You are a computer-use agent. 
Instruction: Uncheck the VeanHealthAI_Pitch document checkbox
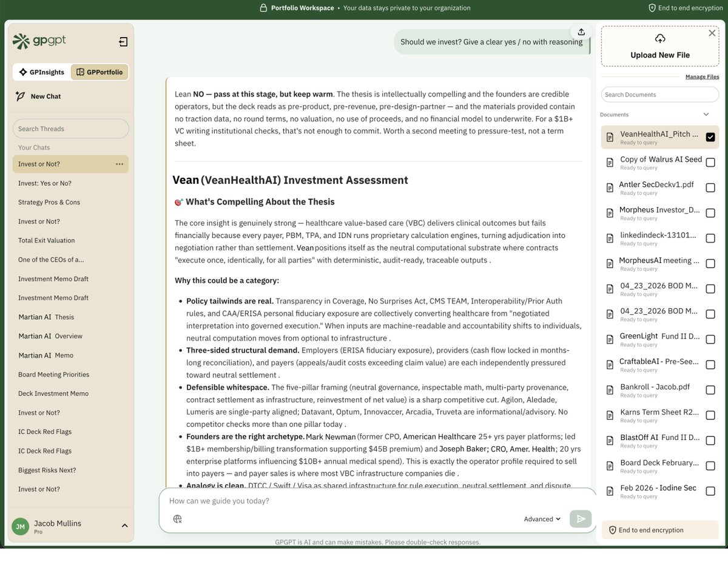[x=710, y=137]
